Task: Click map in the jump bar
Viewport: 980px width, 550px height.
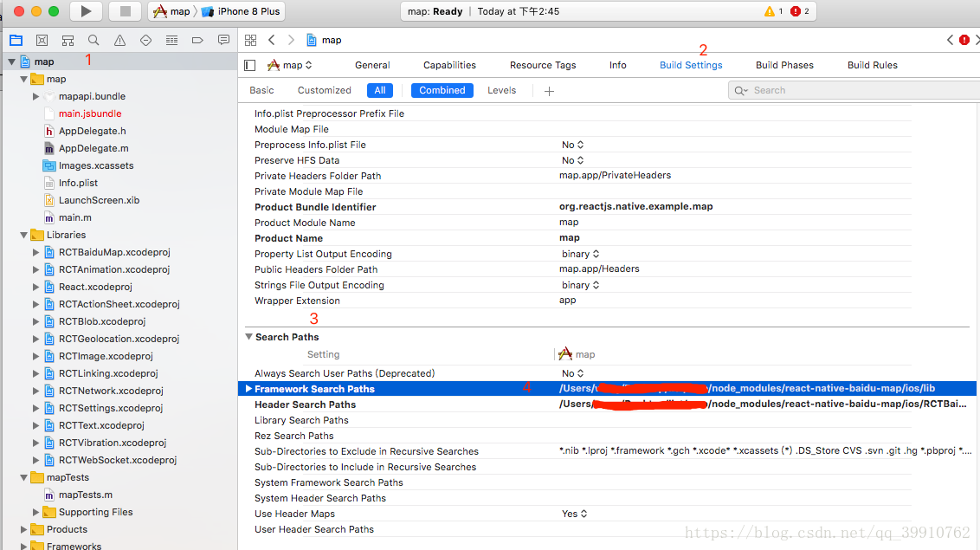Action: (325, 40)
